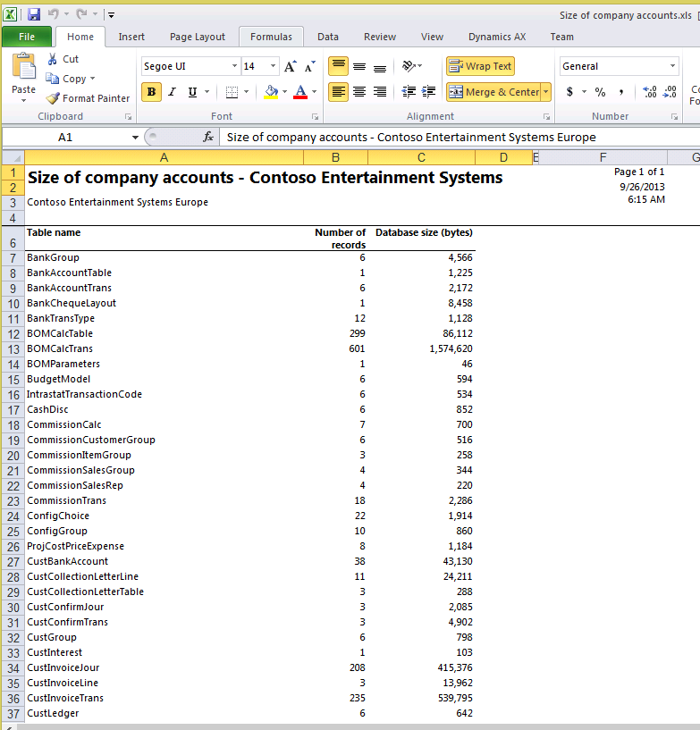Open the File backstage button
The image size is (700, 730).
tap(27, 37)
